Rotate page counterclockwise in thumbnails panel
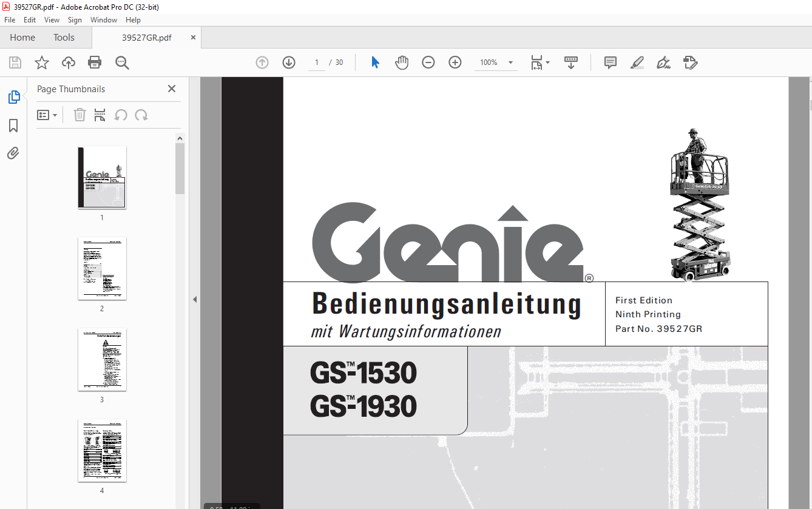 [x=121, y=115]
